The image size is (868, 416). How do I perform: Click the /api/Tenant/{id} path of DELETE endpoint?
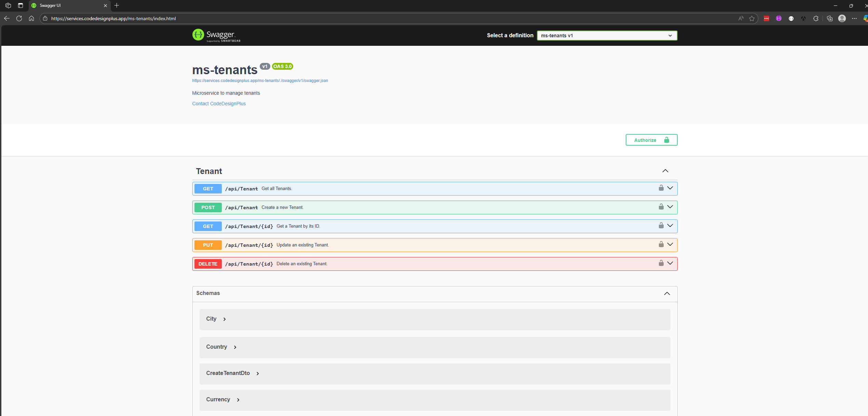(249, 264)
